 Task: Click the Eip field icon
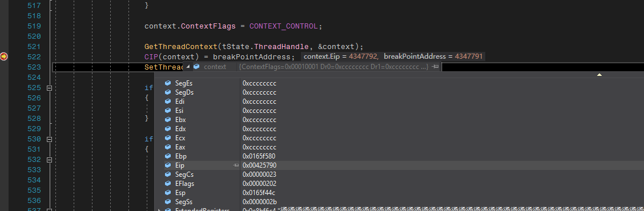[168, 165]
